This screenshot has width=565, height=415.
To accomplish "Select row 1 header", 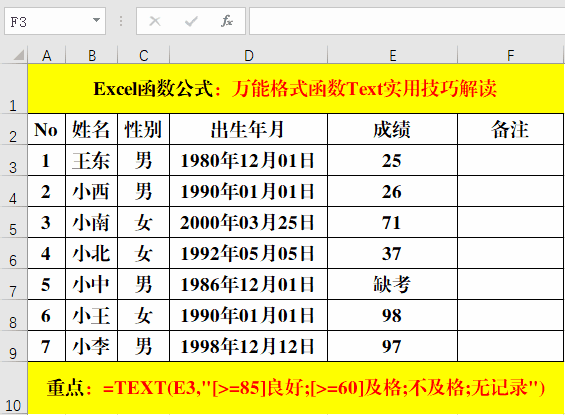I will tap(14, 89).
